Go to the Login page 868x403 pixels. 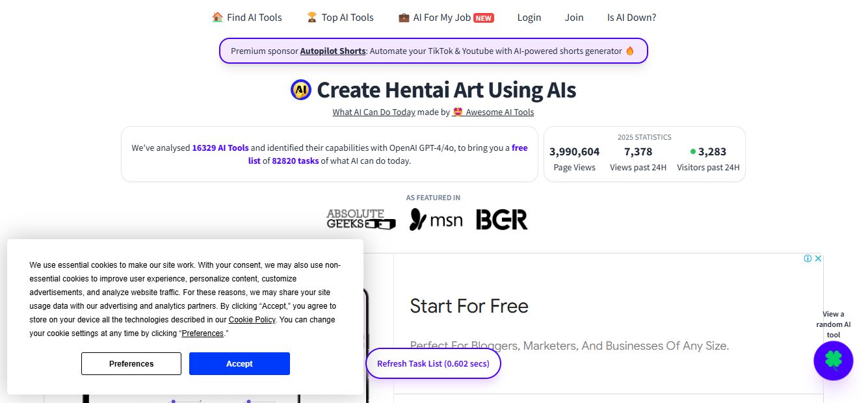coord(529,18)
